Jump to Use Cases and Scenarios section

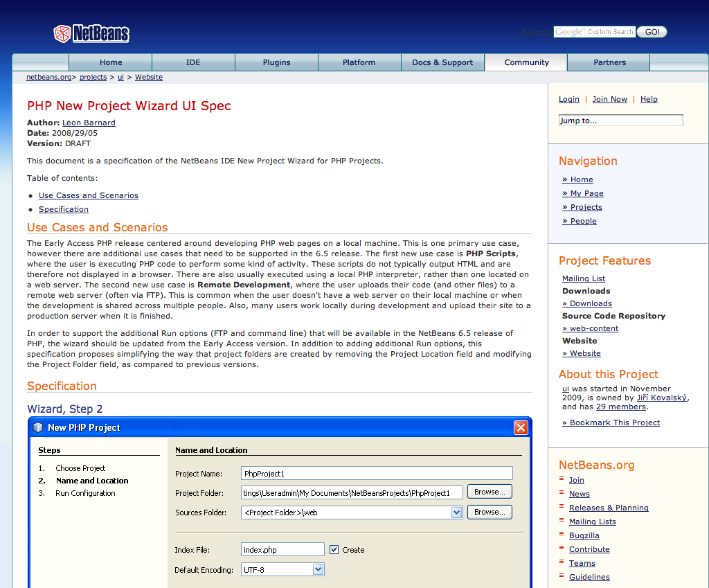click(x=89, y=195)
